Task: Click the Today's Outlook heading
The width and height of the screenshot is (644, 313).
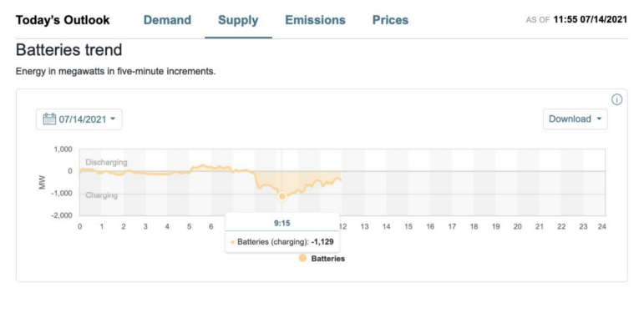Action: click(x=63, y=20)
